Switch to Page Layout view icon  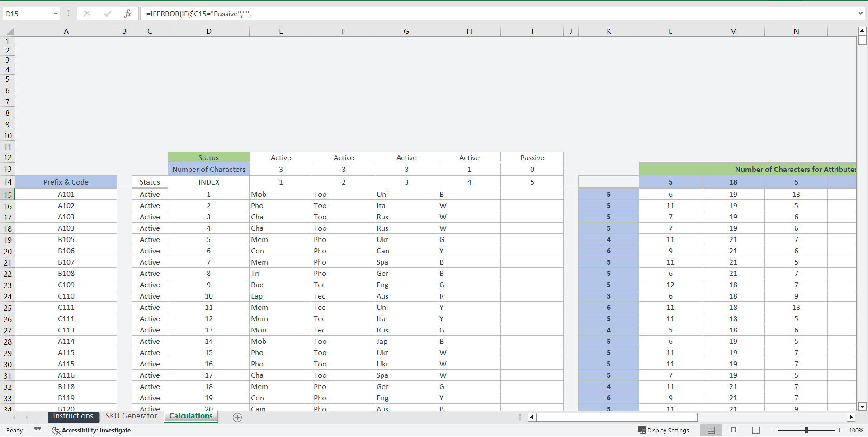point(734,430)
